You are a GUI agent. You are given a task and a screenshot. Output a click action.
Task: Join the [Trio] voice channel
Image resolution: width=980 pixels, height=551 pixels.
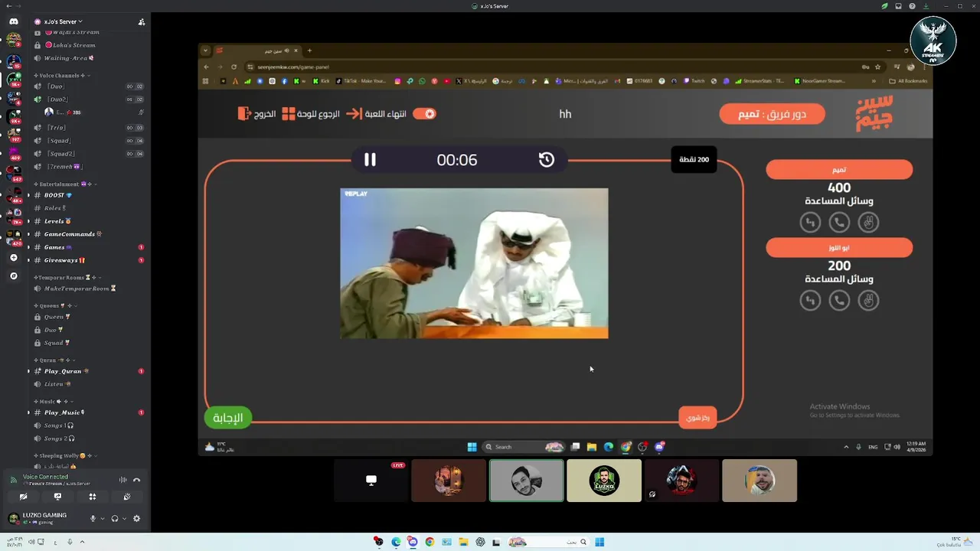(89, 128)
